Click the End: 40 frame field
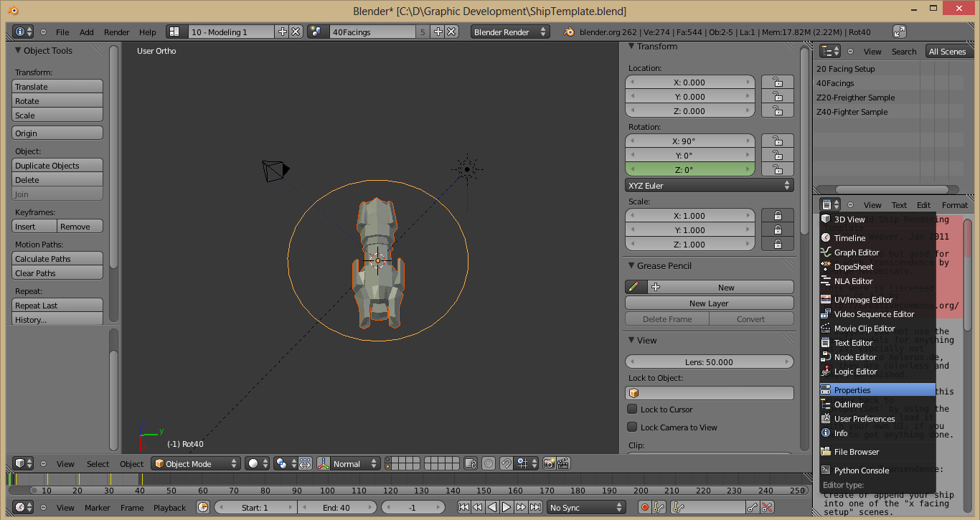 pyautogui.click(x=336, y=507)
